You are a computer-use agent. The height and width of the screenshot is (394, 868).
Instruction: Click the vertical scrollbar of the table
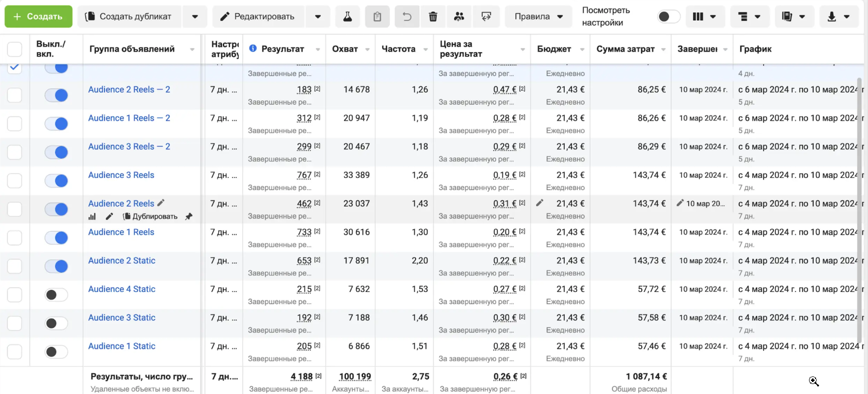860,210
